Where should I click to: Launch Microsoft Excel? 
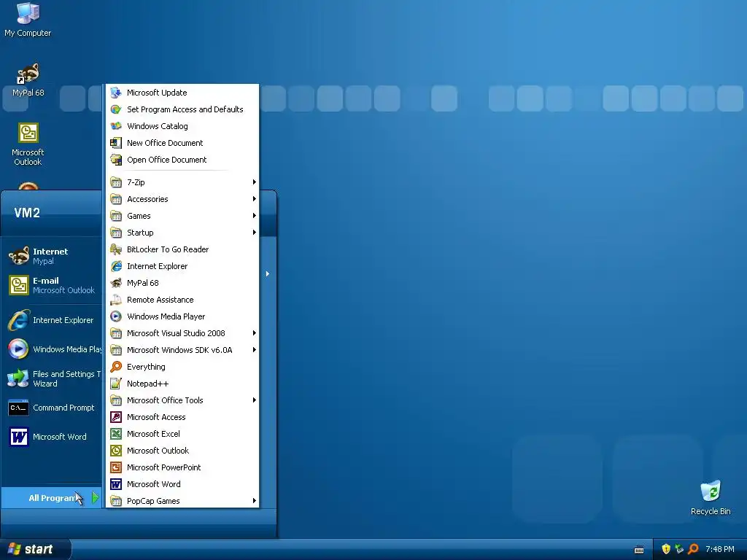pyautogui.click(x=182, y=434)
